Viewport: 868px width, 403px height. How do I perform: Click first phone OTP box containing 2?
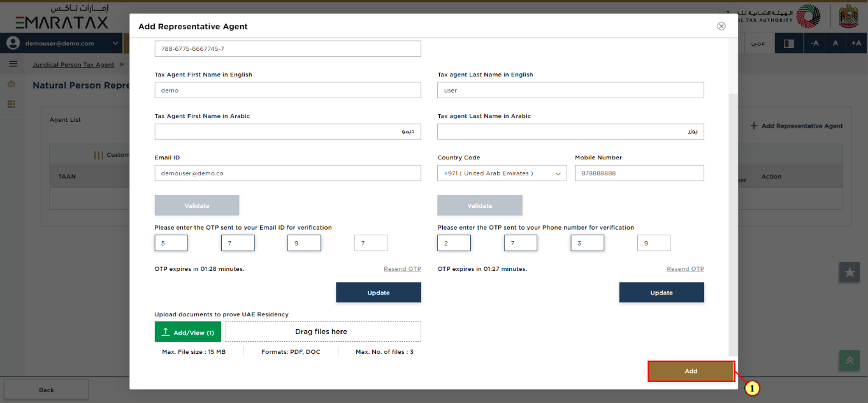coord(454,243)
